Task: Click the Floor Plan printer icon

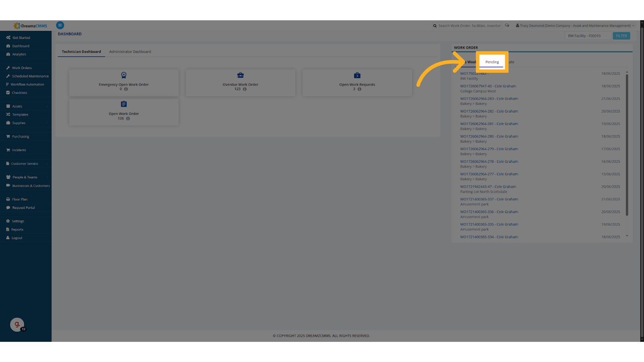Action: tap(8, 200)
